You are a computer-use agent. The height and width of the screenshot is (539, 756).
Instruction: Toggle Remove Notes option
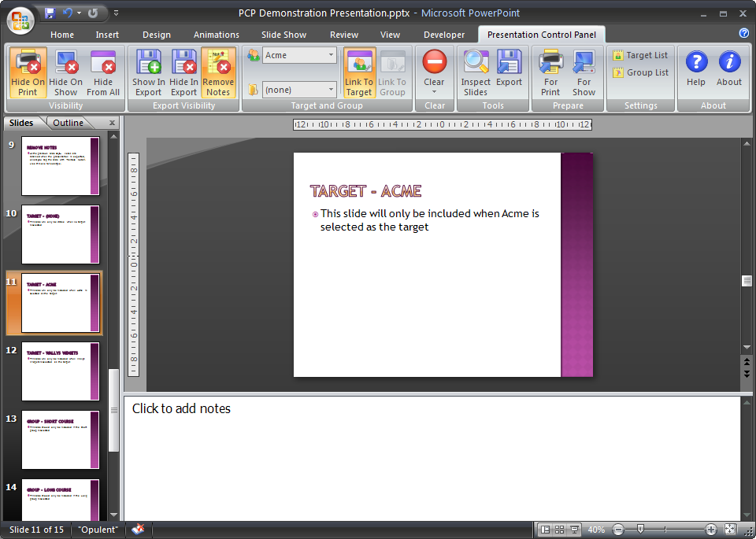(x=218, y=72)
